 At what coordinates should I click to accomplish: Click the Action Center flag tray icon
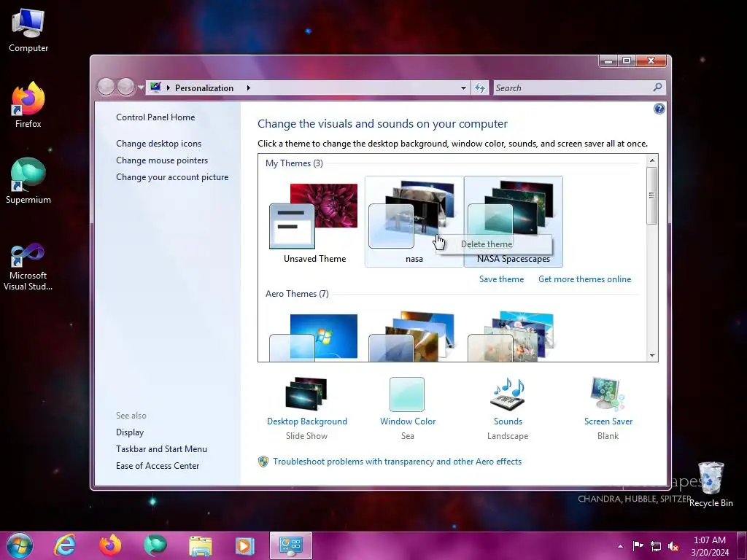click(638, 545)
